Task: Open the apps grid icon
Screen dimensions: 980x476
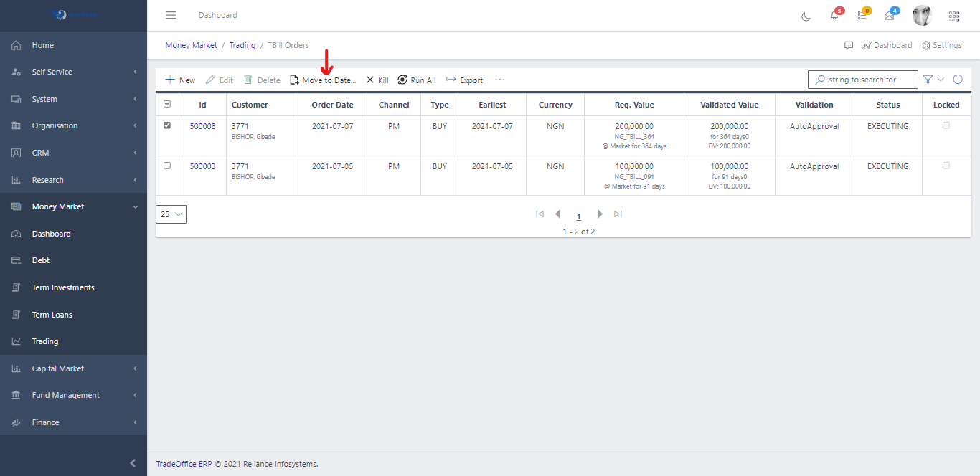Action: [954, 16]
